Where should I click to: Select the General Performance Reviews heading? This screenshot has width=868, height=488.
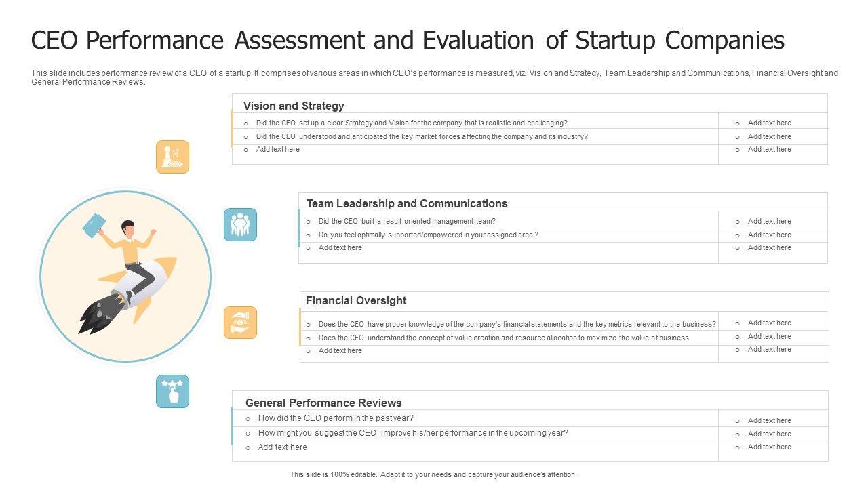pyautogui.click(x=323, y=403)
